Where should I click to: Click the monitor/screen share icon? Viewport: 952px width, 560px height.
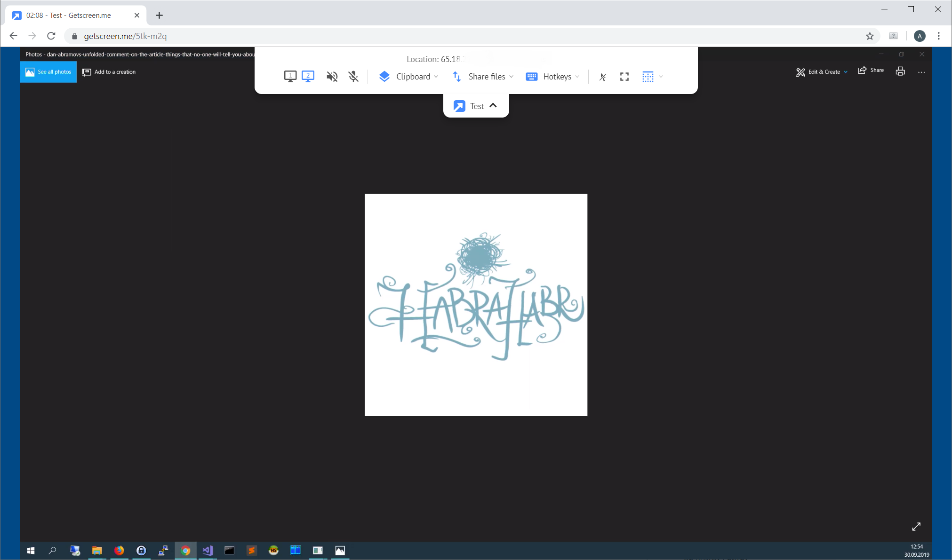[289, 76]
